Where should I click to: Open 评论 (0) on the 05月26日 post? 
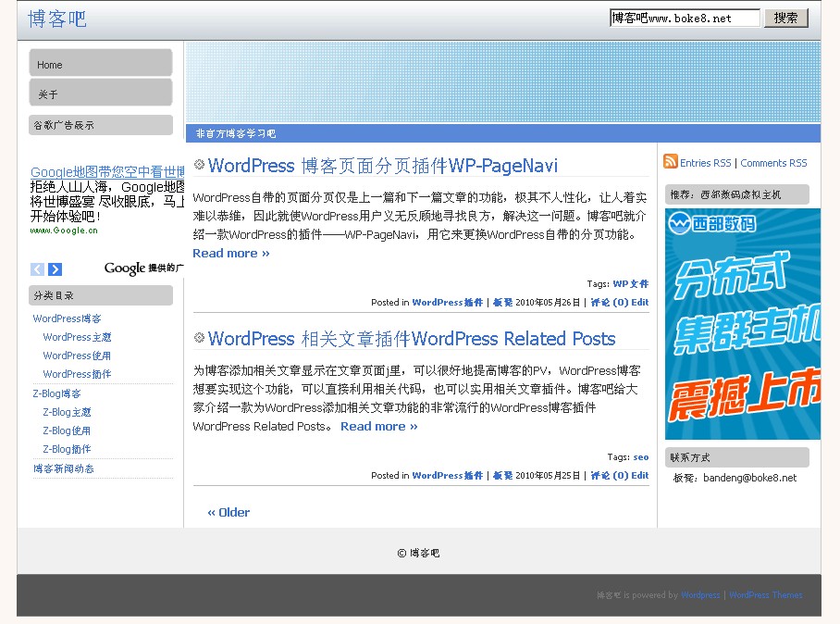click(609, 303)
